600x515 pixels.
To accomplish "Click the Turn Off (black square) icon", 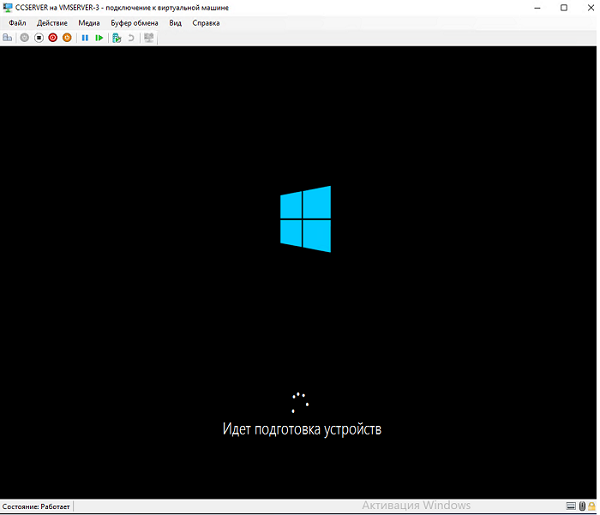I will click(x=39, y=37).
